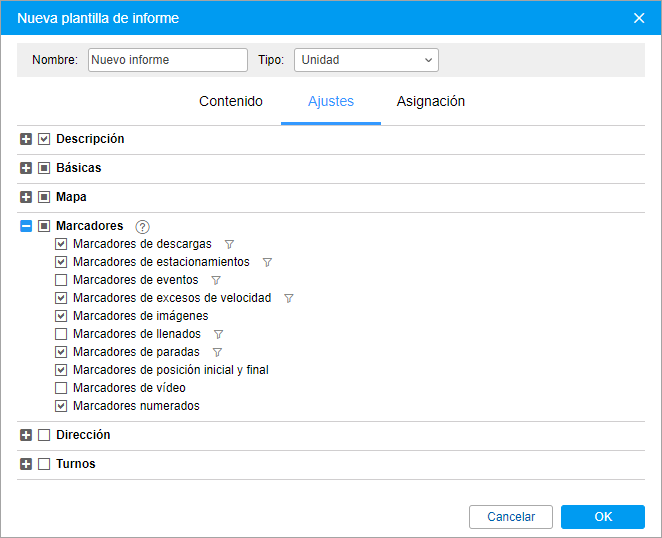Enable Marcadores de vídeo checkbox

(61, 388)
